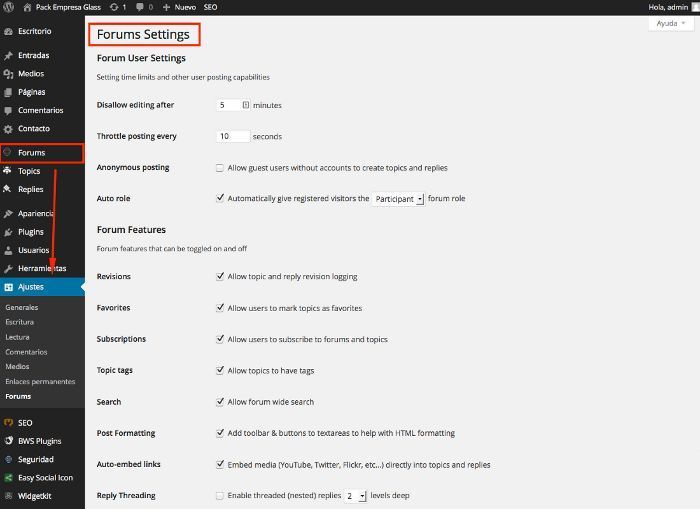This screenshot has height=509, width=700.
Task: Click the Entradas pin icon
Action: coord(8,55)
